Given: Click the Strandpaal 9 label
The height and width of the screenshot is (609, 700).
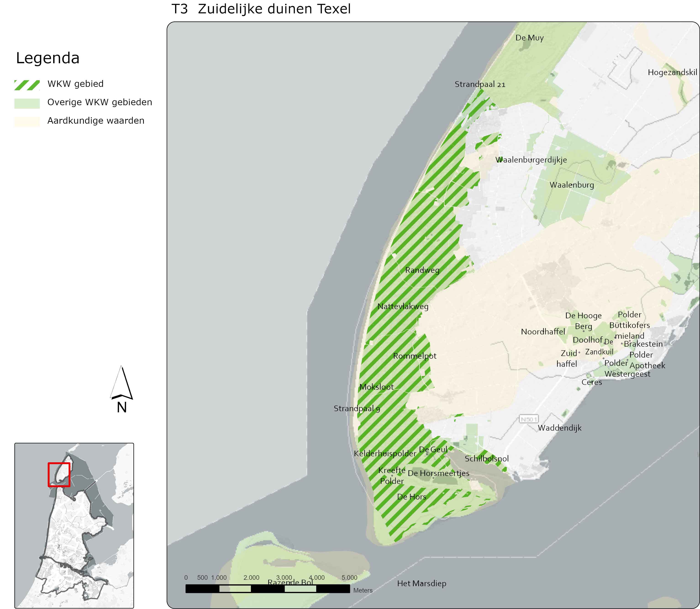Looking at the screenshot, I should (357, 408).
